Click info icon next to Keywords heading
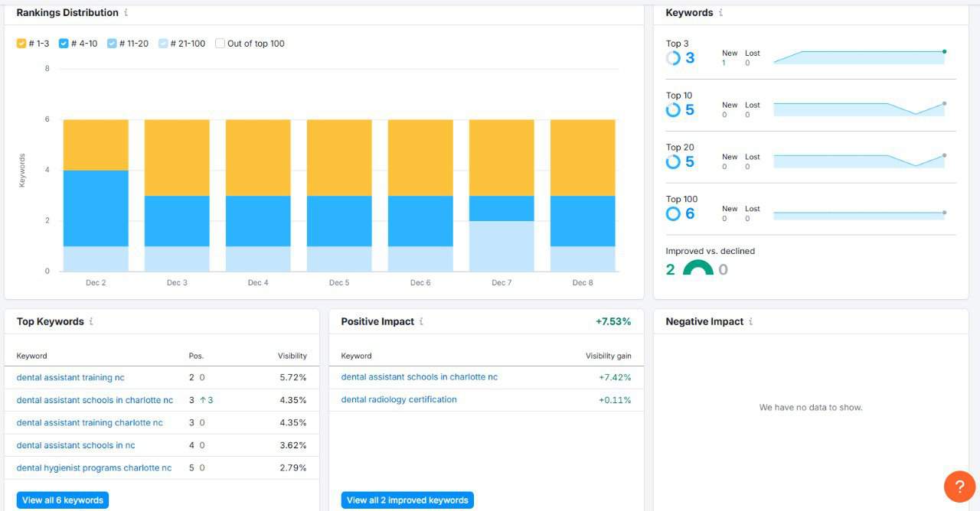Image resolution: width=980 pixels, height=511 pixels. coord(720,13)
